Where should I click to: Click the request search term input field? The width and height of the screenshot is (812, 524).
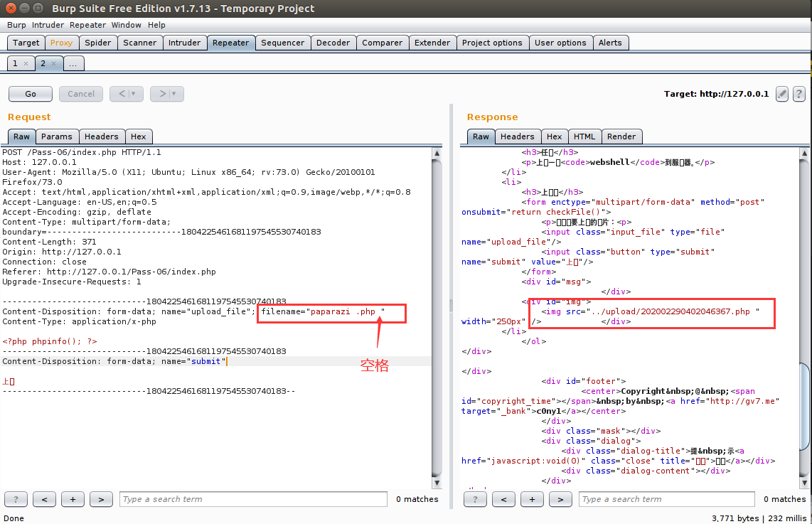tap(253, 499)
